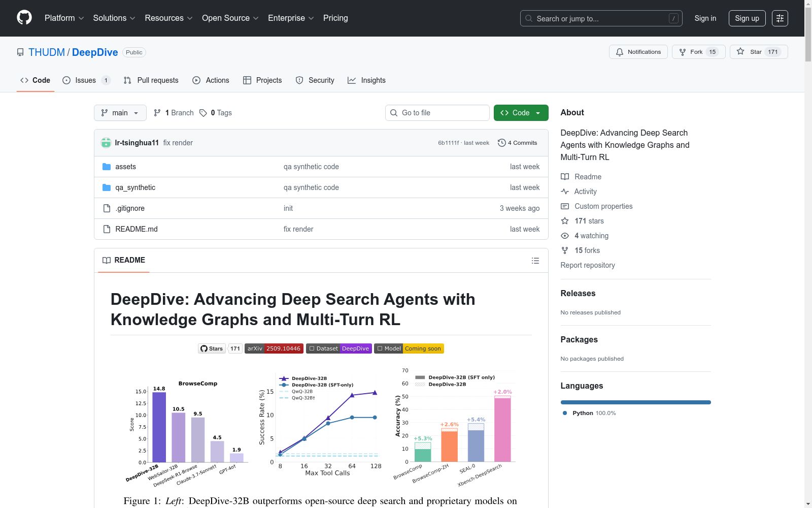Open the main branch selector dropdown
Viewport: 812px width, 508px height.
120,113
